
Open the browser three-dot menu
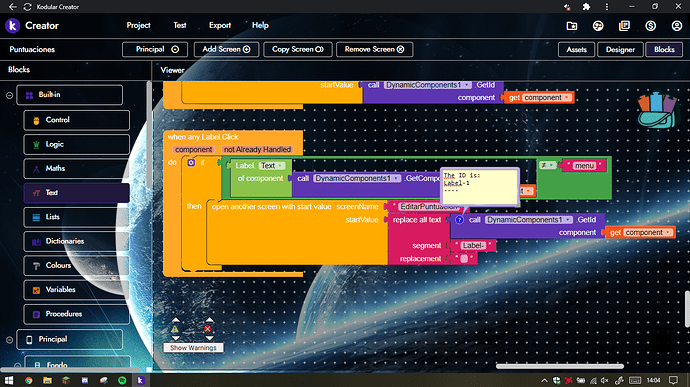(606, 7)
